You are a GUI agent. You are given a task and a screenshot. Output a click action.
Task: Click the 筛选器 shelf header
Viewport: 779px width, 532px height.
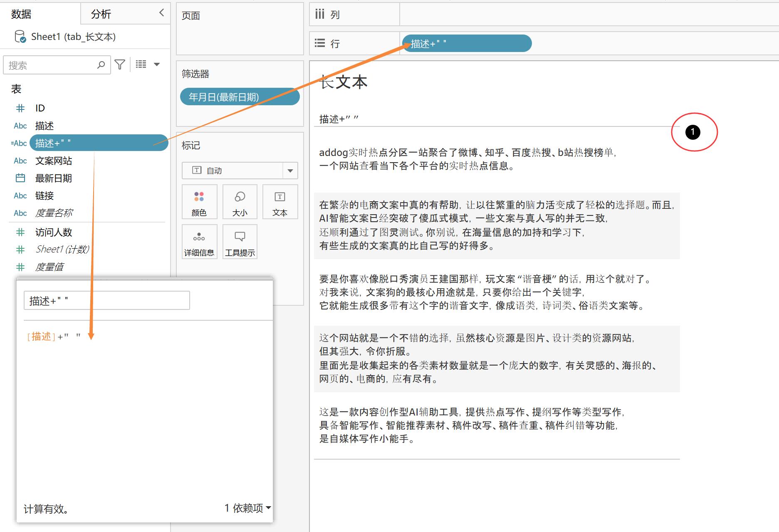pos(195,74)
